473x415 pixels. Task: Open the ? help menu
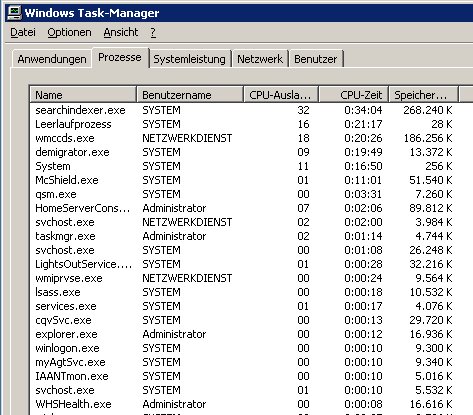(x=153, y=32)
